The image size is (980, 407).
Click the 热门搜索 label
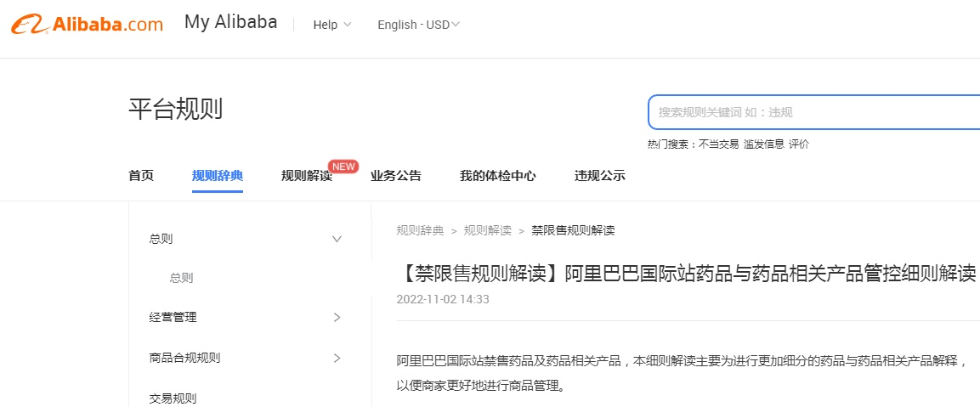(x=671, y=144)
